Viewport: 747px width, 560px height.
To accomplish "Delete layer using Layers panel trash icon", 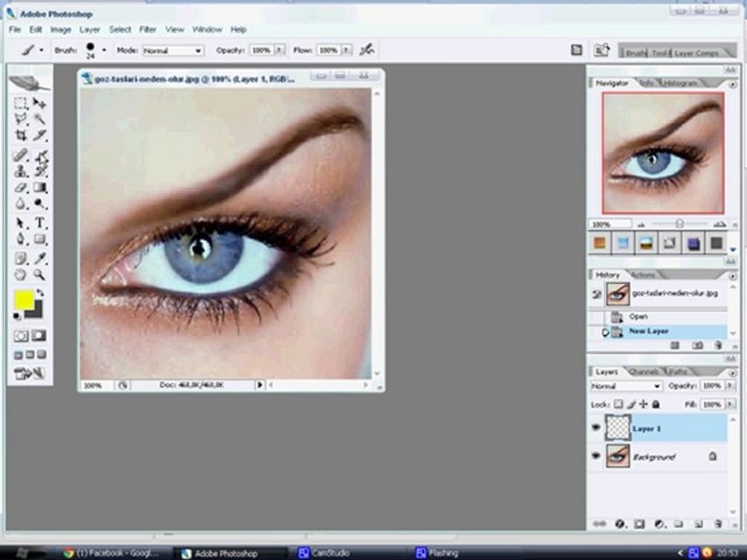I will [718, 523].
